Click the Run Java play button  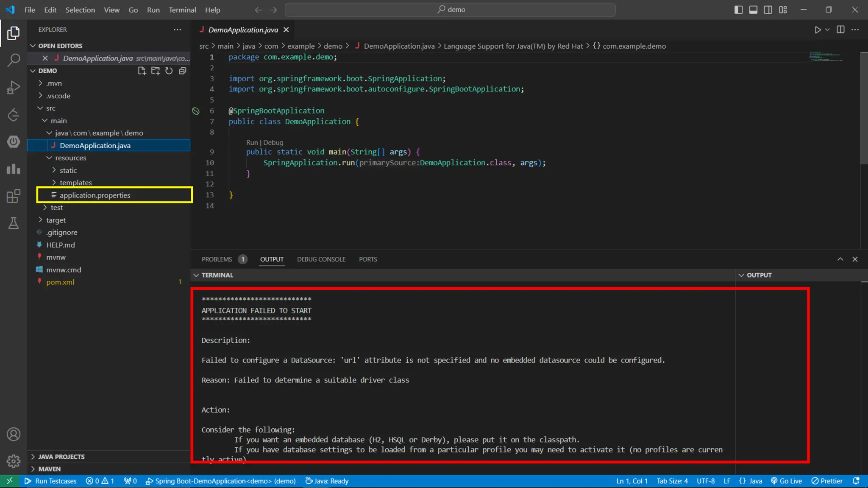point(818,30)
